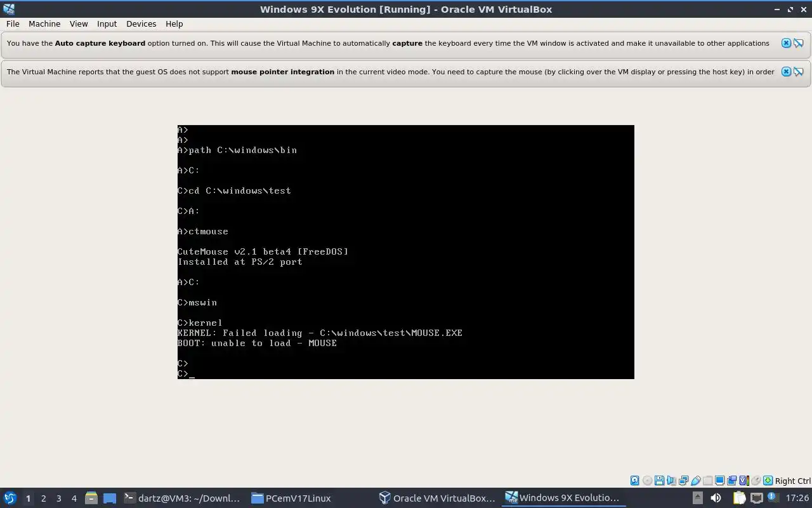
Task: Open the View menu
Action: pos(79,23)
